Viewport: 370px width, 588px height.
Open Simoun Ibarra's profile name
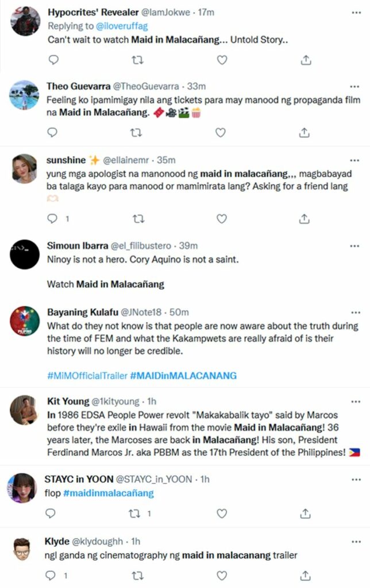tap(78, 245)
